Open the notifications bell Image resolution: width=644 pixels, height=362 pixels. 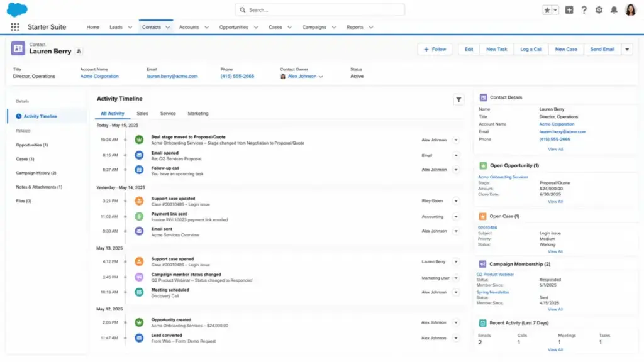614,10
